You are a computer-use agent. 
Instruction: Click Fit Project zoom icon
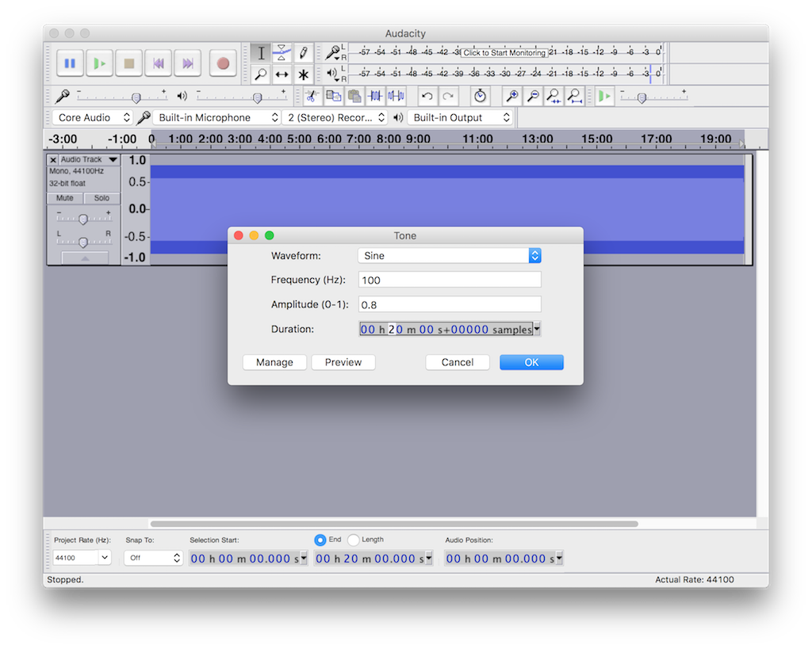[x=574, y=96]
